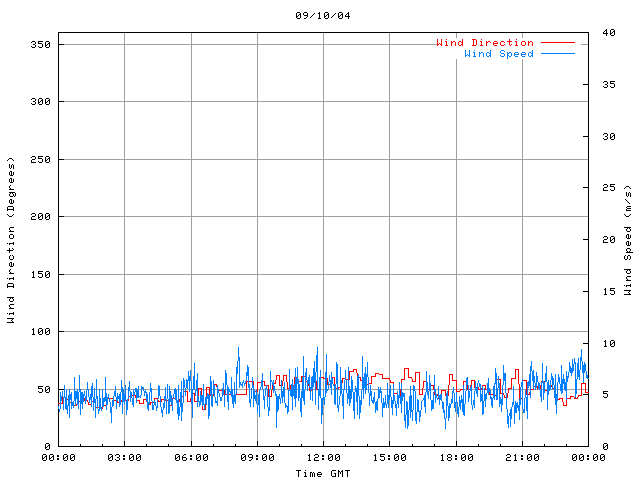Click the Wind Direction legend label
This screenshot has width=640, height=480.
click(485, 42)
